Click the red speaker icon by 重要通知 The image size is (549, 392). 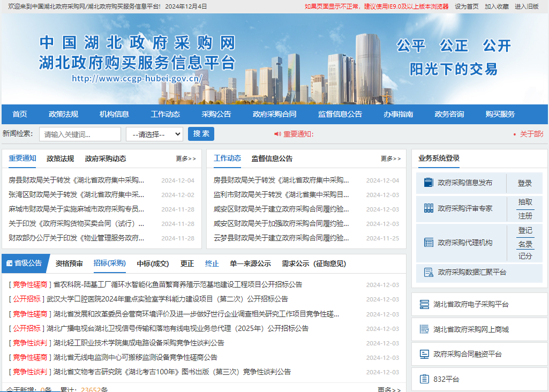click(277, 134)
